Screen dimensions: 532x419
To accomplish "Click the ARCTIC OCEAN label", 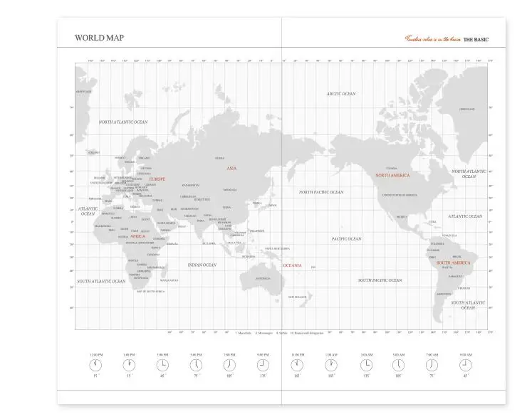I will tap(341, 94).
